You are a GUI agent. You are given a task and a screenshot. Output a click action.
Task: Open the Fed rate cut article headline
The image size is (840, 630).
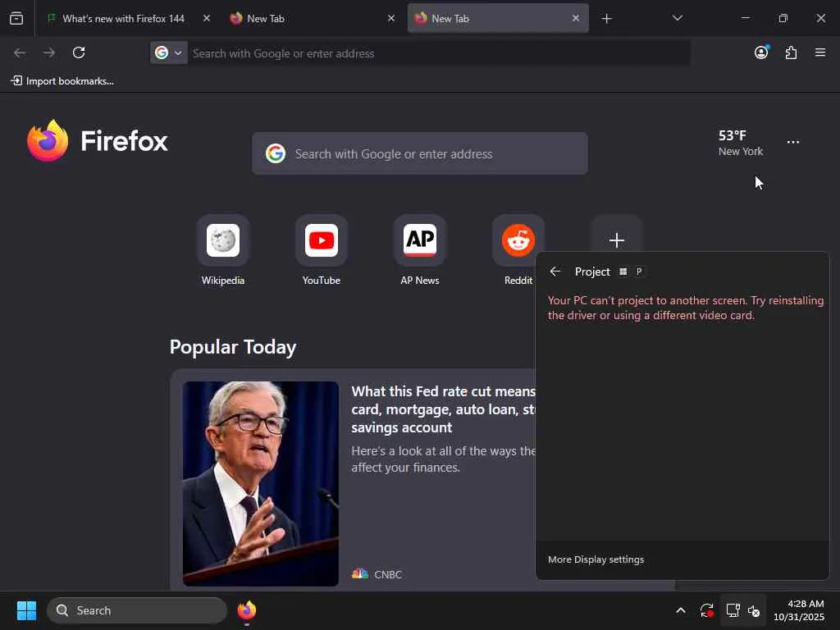tap(444, 409)
